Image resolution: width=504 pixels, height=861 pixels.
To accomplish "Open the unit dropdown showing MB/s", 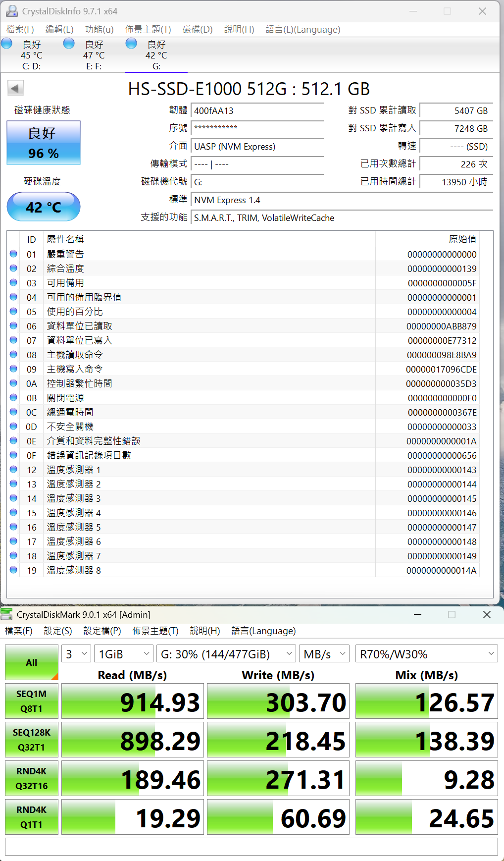I will point(324,654).
